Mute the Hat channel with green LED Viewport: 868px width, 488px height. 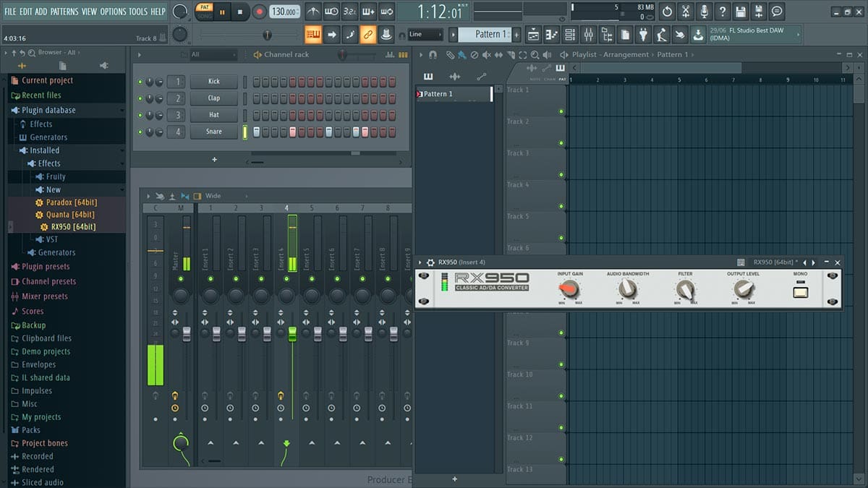click(x=140, y=115)
